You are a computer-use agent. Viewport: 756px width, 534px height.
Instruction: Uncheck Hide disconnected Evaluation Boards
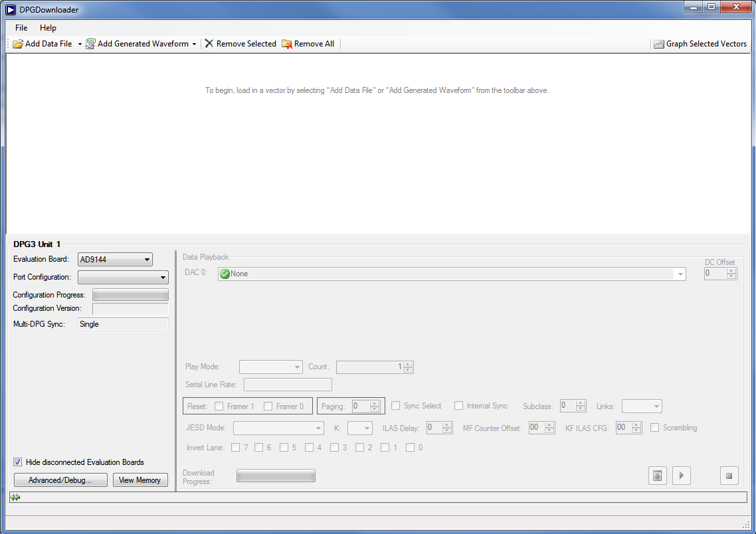pyautogui.click(x=18, y=462)
